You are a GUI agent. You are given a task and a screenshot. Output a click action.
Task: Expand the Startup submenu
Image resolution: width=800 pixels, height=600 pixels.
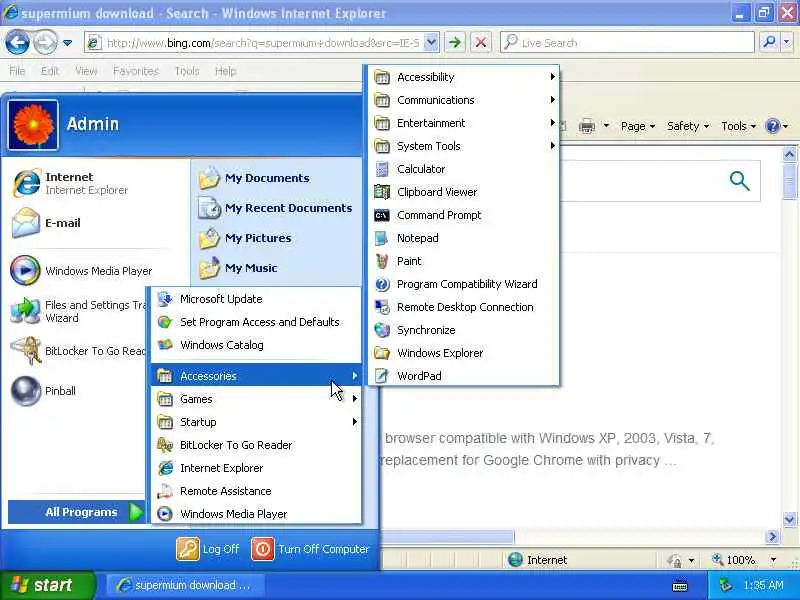pos(256,422)
